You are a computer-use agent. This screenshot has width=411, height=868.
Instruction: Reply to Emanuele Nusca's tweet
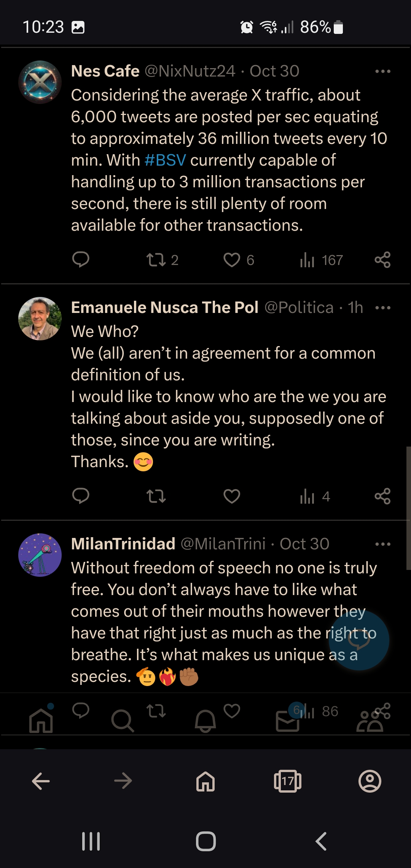[x=81, y=496]
